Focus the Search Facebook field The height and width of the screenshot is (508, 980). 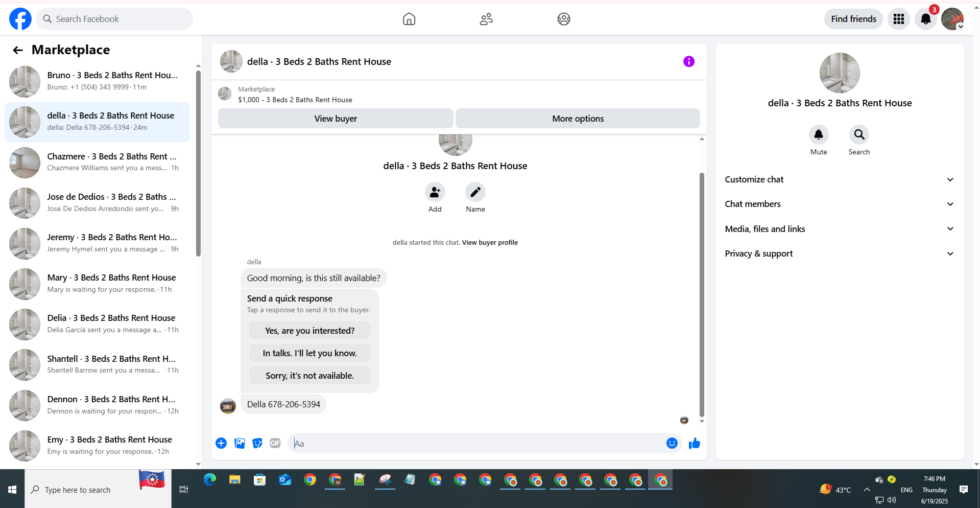tap(114, 19)
